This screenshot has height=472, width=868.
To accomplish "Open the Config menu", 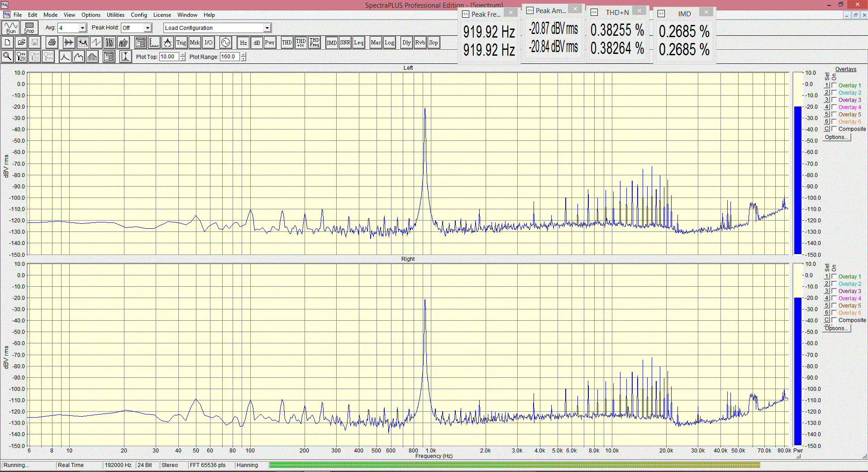I will pyautogui.click(x=138, y=15).
